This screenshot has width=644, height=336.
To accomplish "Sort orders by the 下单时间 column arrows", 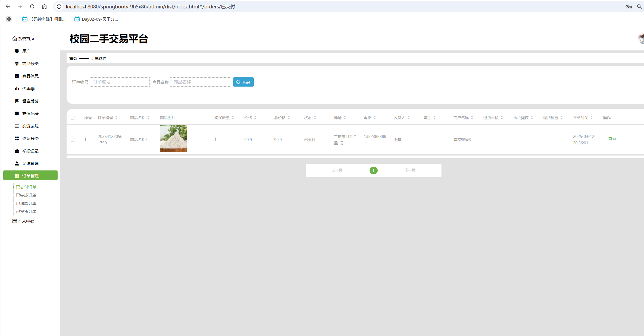I will (592, 118).
